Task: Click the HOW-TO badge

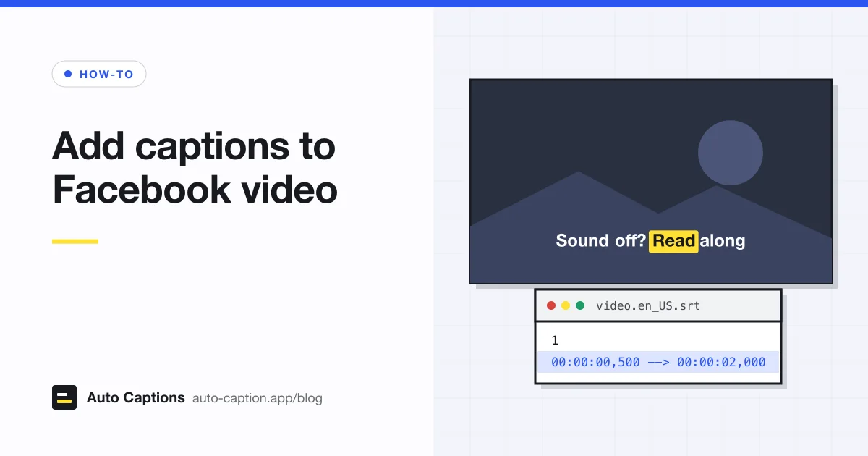Action: [99, 74]
